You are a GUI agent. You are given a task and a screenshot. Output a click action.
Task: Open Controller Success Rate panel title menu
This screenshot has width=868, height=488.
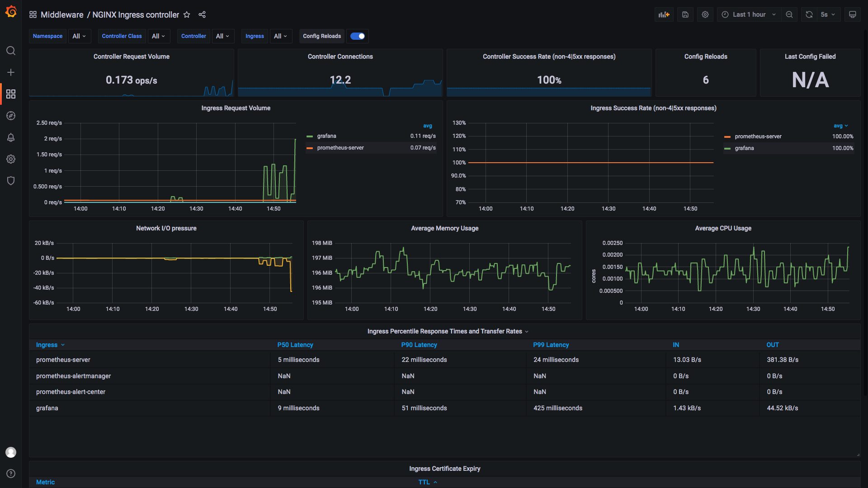[x=549, y=56]
